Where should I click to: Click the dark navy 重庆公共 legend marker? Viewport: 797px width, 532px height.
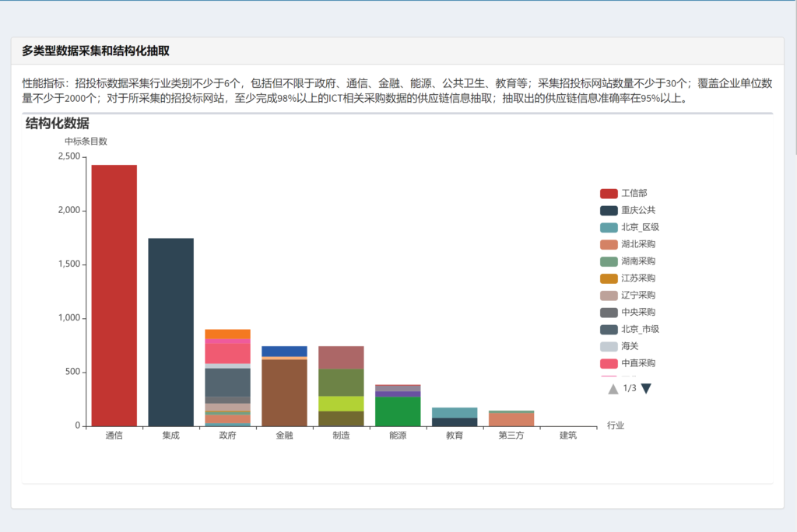point(608,210)
